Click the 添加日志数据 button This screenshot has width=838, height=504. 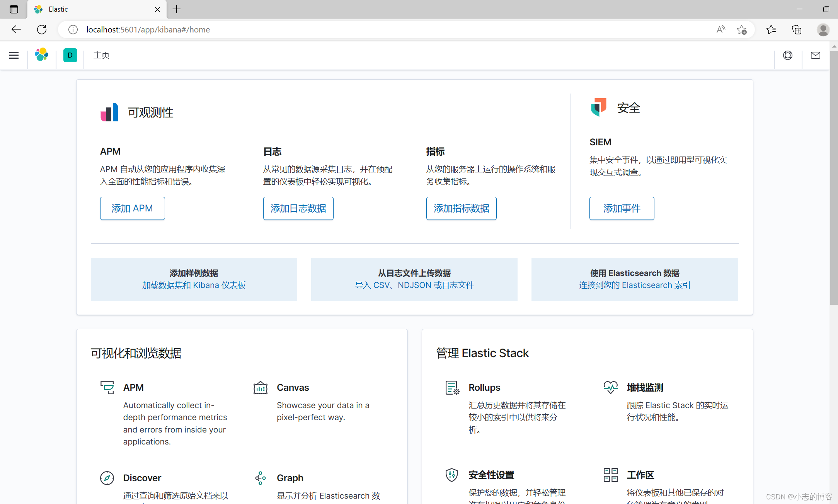[298, 208]
